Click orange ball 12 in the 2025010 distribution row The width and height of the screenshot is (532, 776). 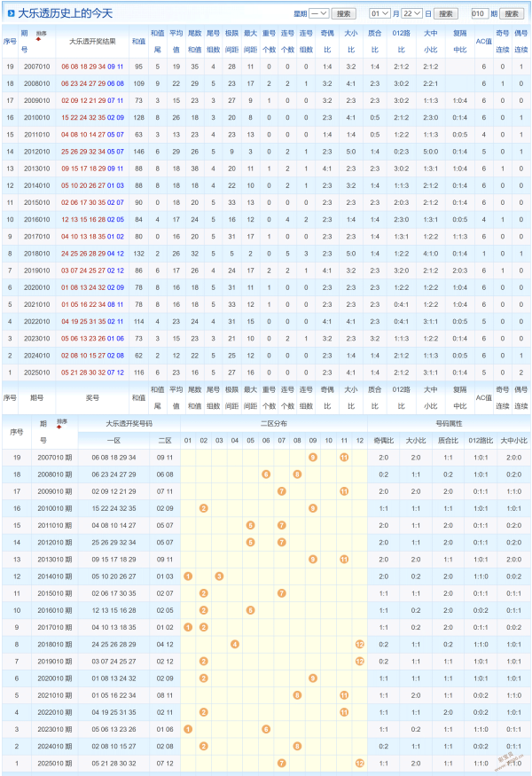pyautogui.click(x=359, y=763)
